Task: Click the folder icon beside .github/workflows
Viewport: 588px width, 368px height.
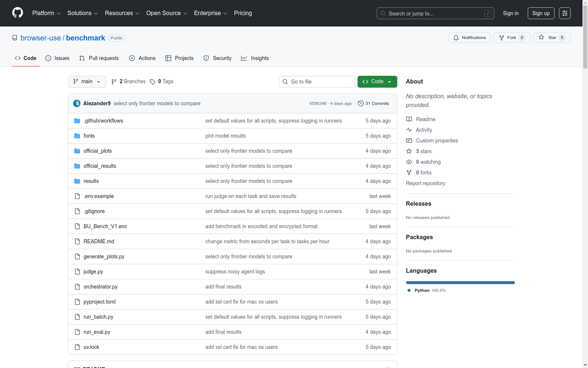Action: (x=77, y=121)
